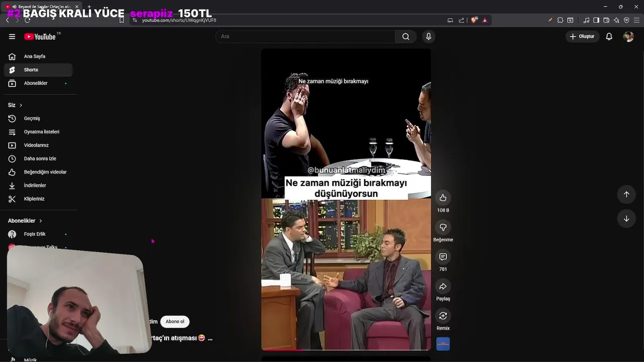
Task: Open the comments showing 781
Action: 443,257
